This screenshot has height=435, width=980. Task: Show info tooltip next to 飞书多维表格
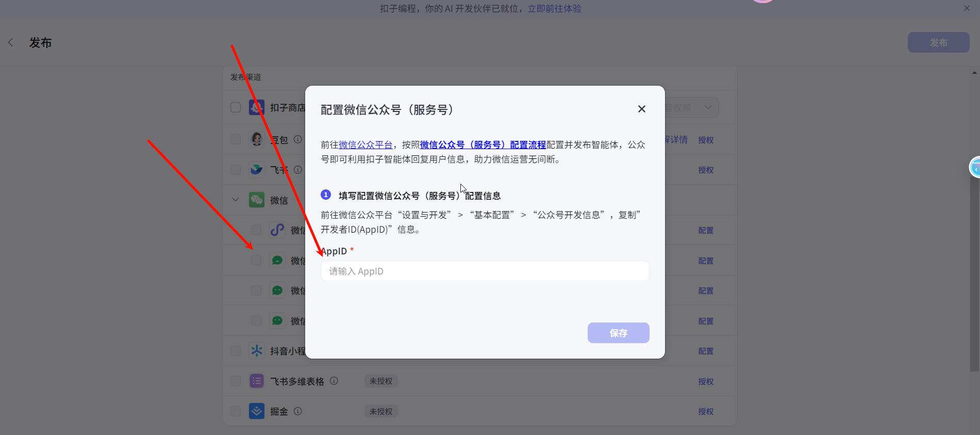pos(334,381)
